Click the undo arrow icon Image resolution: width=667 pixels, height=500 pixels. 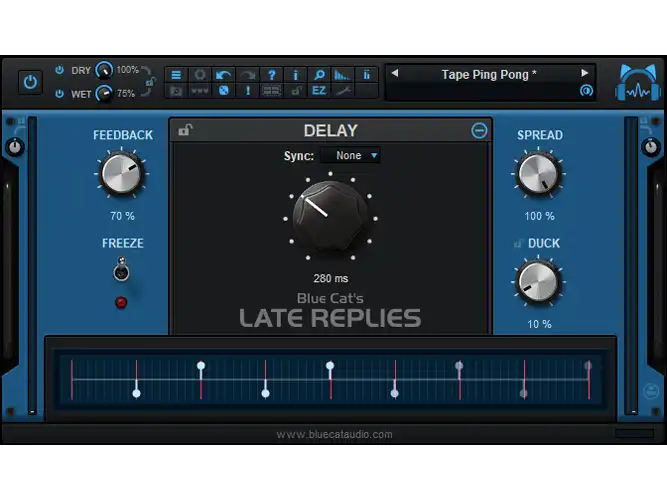coord(223,75)
